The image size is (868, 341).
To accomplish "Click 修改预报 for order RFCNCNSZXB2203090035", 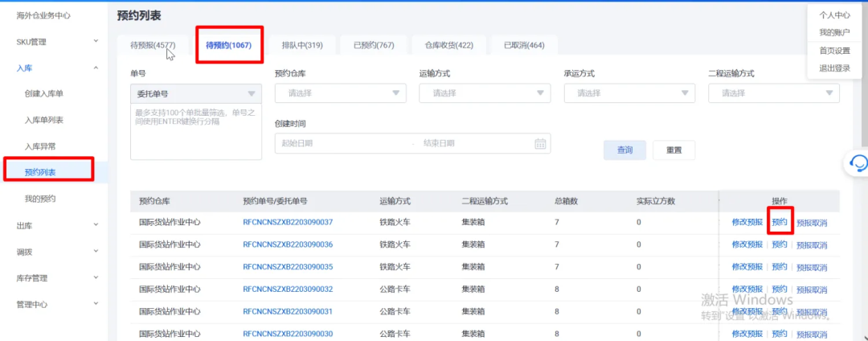I will (747, 267).
